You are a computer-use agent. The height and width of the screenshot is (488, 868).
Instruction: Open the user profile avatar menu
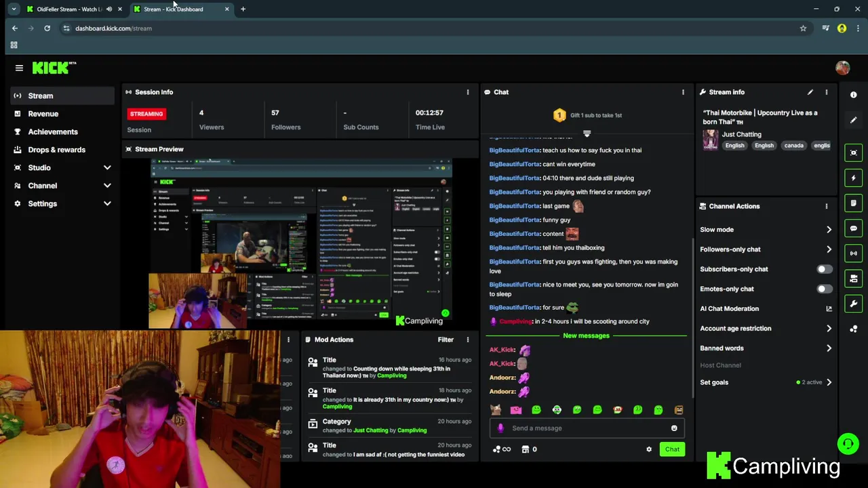842,68
